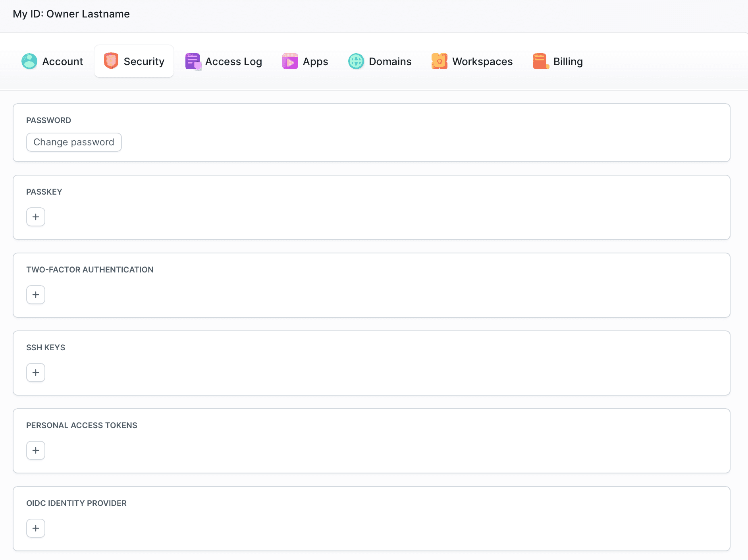Select the Security tab label

click(x=144, y=62)
